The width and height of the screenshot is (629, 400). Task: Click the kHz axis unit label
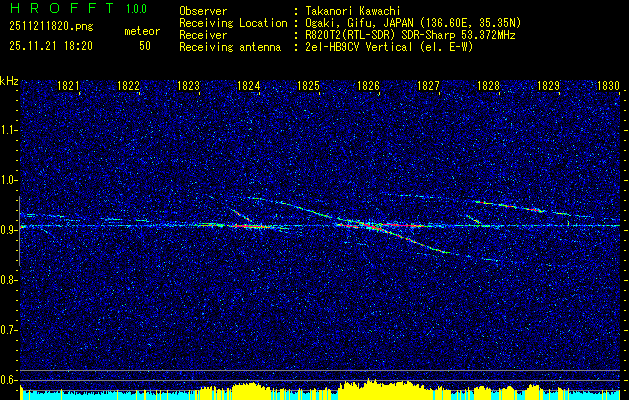(x=9, y=81)
